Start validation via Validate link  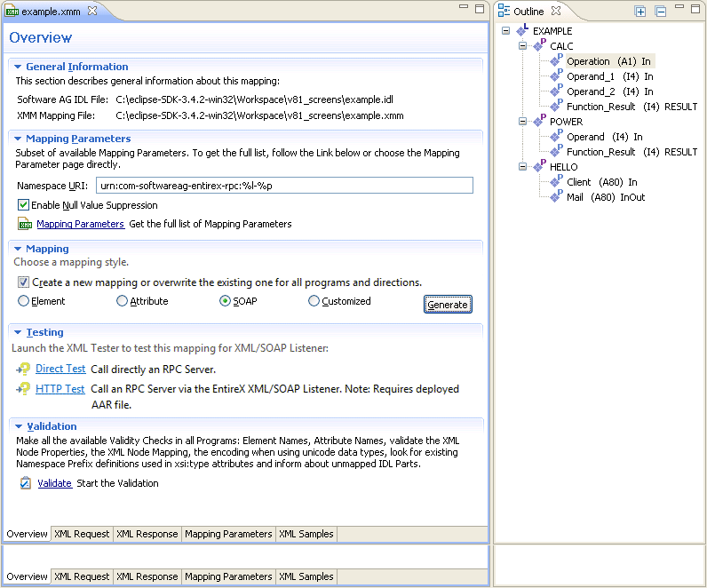(x=54, y=483)
